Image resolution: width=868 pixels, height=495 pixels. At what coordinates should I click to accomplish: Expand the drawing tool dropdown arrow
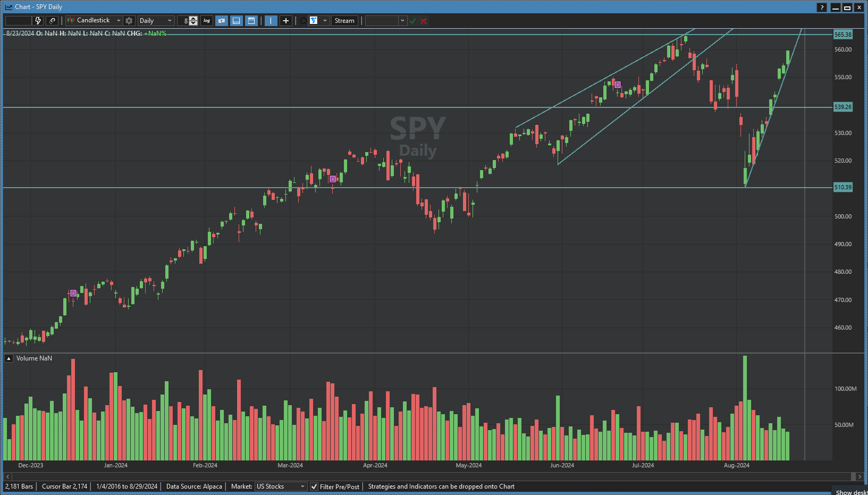pos(325,21)
